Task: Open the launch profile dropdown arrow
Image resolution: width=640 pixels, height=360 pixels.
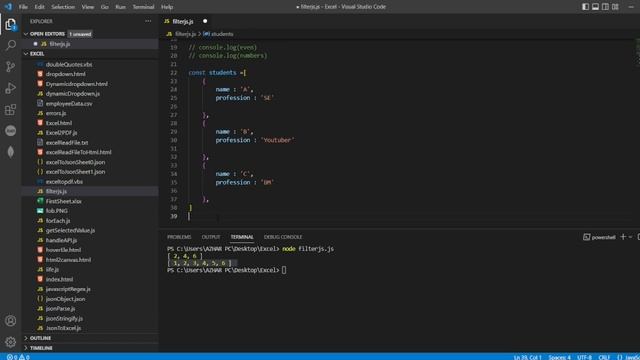Action: tap(631, 237)
